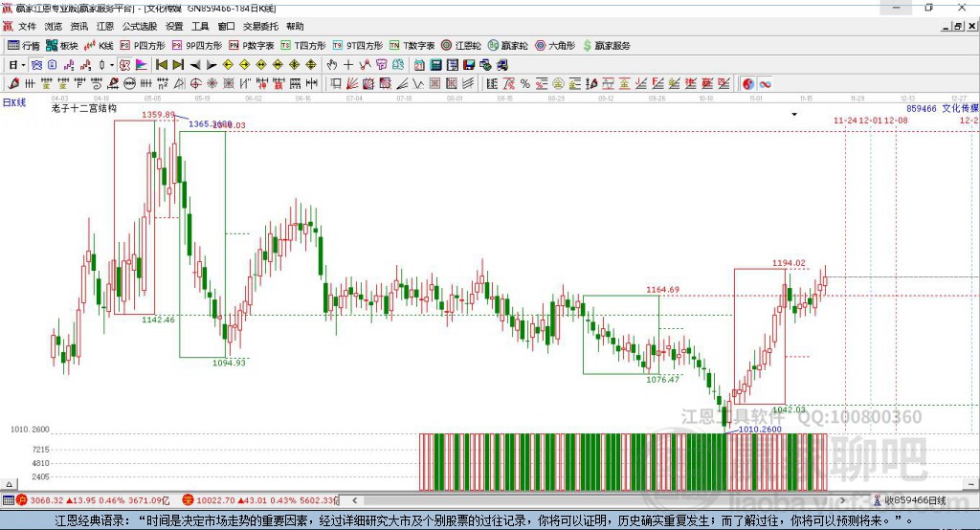Viewport: 980px width, 530px height.
Task: Open the 文件 menu
Action: click(x=27, y=26)
